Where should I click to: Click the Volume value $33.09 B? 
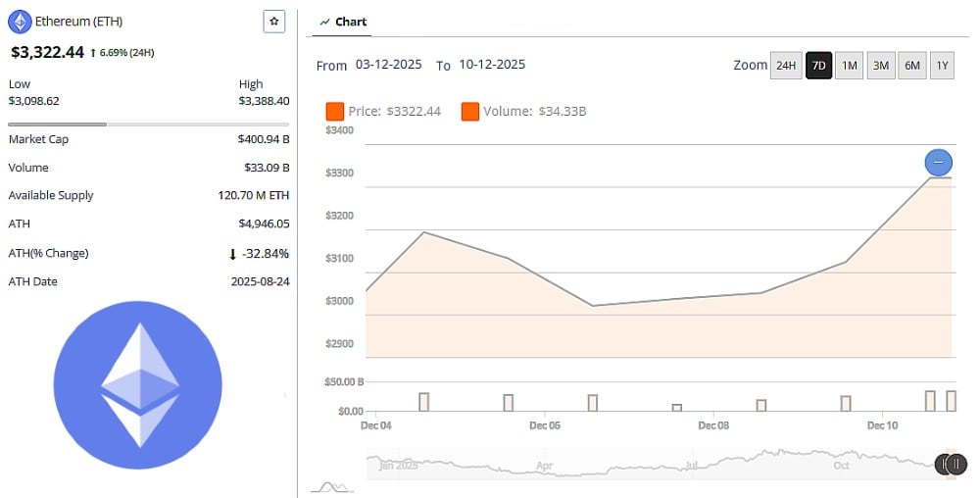[267, 168]
